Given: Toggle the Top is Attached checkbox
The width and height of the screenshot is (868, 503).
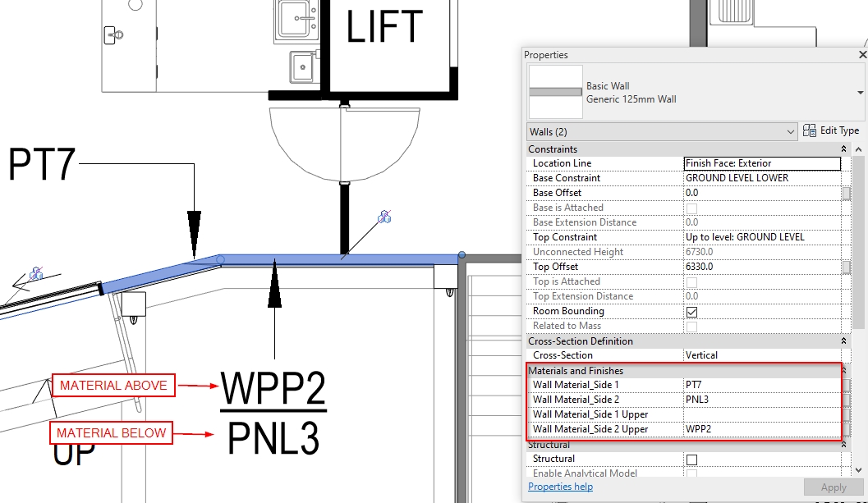Looking at the screenshot, I should click(x=692, y=282).
